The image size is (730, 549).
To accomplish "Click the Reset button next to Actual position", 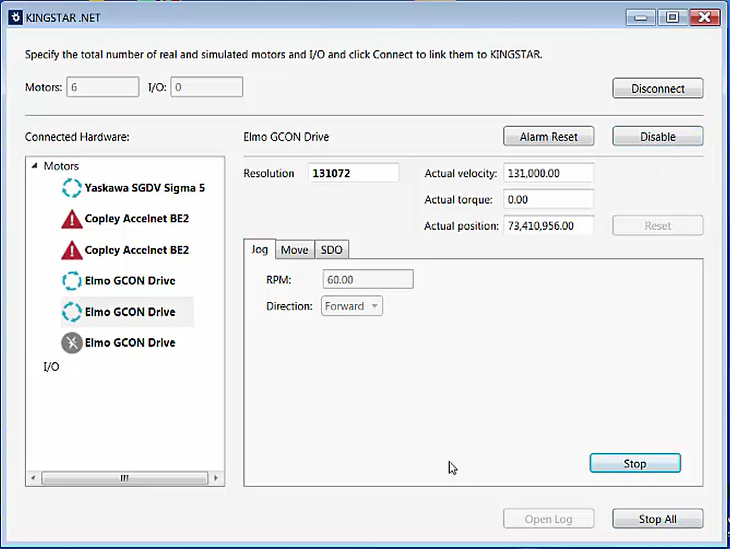I will click(657, 226).
